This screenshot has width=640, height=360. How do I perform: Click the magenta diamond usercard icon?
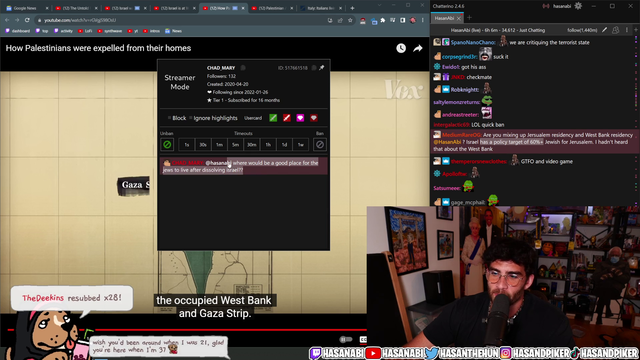point(300,118)
